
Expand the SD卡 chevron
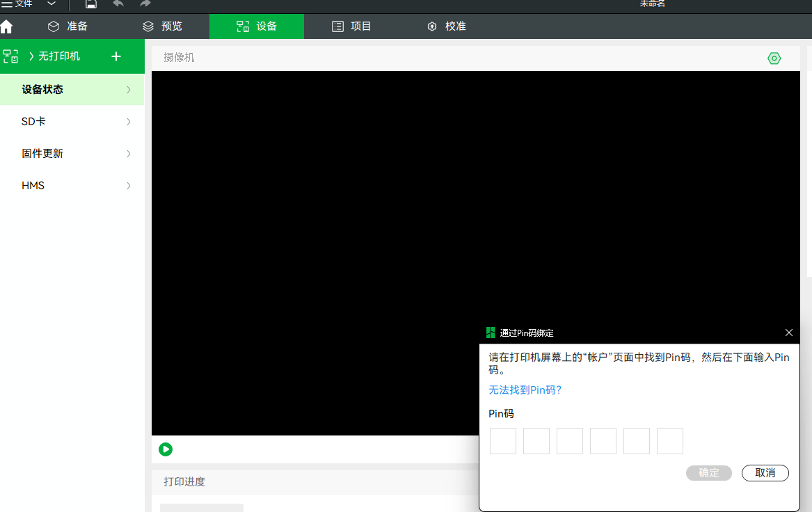point(129,122)
